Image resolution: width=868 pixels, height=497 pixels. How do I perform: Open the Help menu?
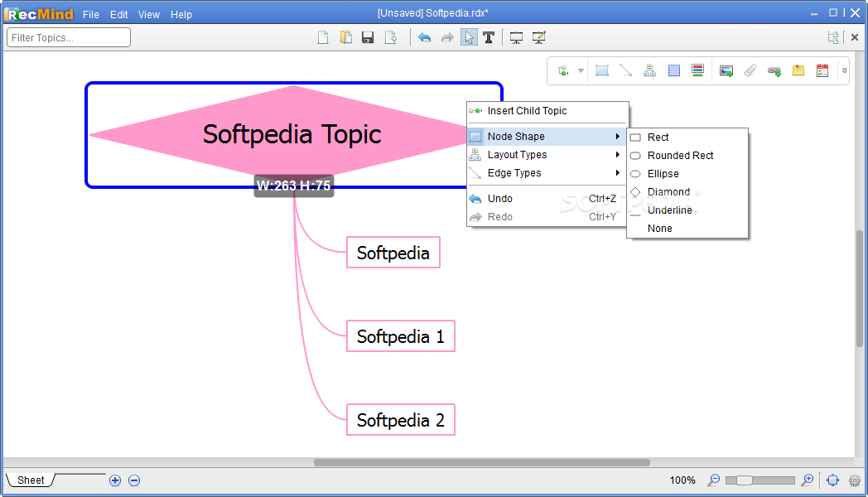click(x=181, y=15)
